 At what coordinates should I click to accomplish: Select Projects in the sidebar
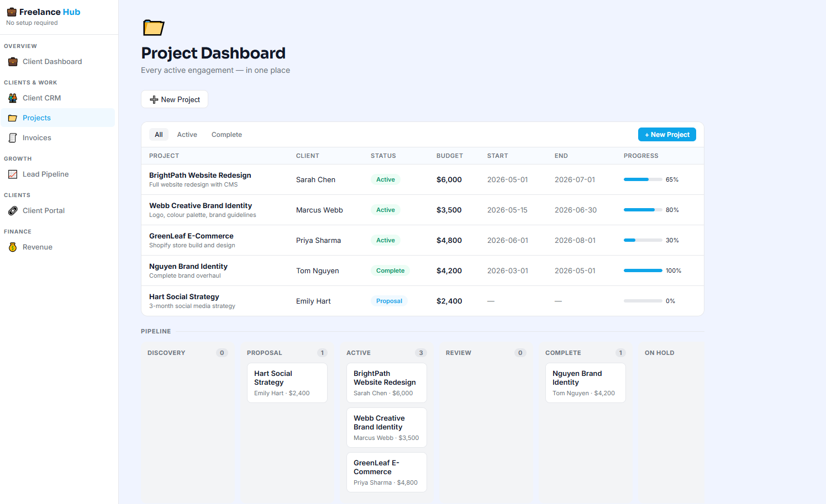coord(58,118)
